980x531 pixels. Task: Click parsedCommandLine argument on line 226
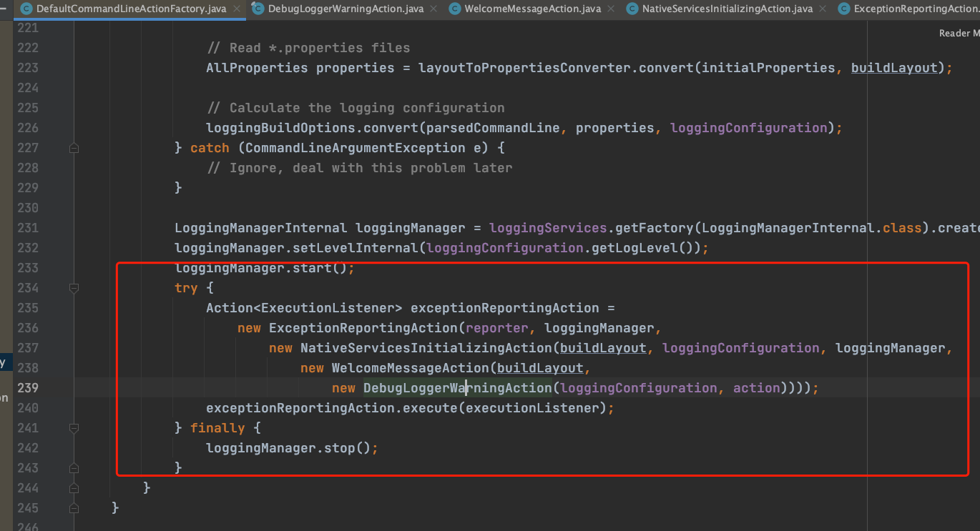(493, 128)
